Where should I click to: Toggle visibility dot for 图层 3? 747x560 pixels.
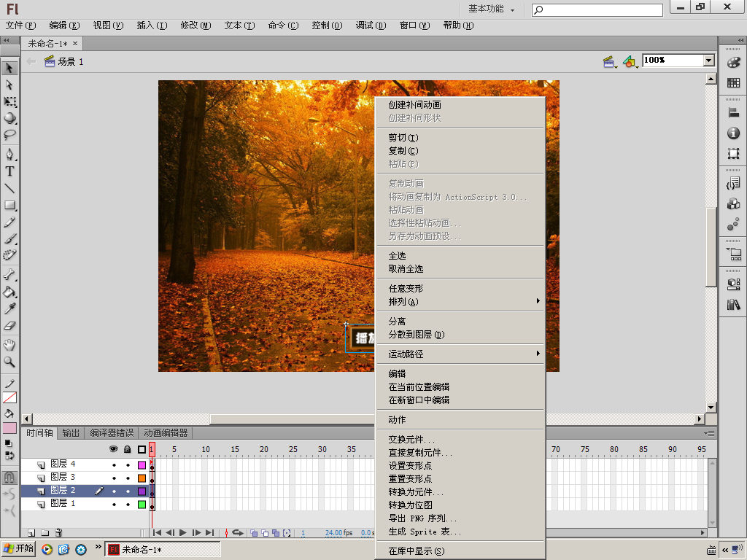114,478
